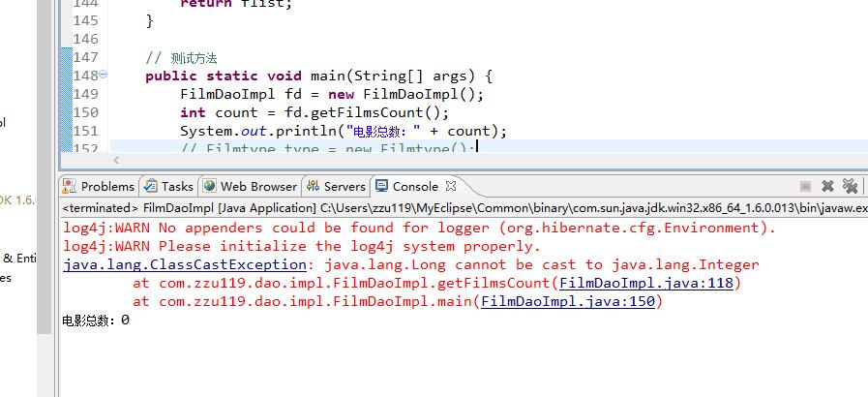Viewport: 868px width, 397px height.
Task: Click the terminated FilmDaoImpl launch description
Action: [x=465, y=208]
